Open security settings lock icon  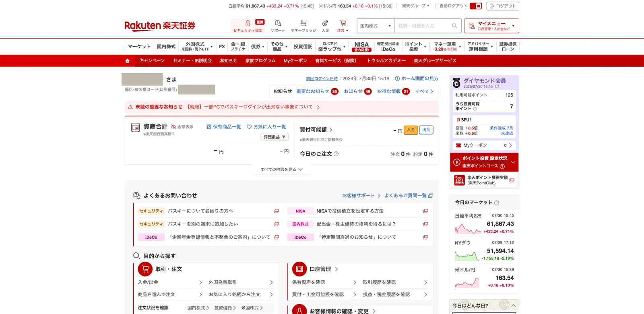[x=248, y=23]
